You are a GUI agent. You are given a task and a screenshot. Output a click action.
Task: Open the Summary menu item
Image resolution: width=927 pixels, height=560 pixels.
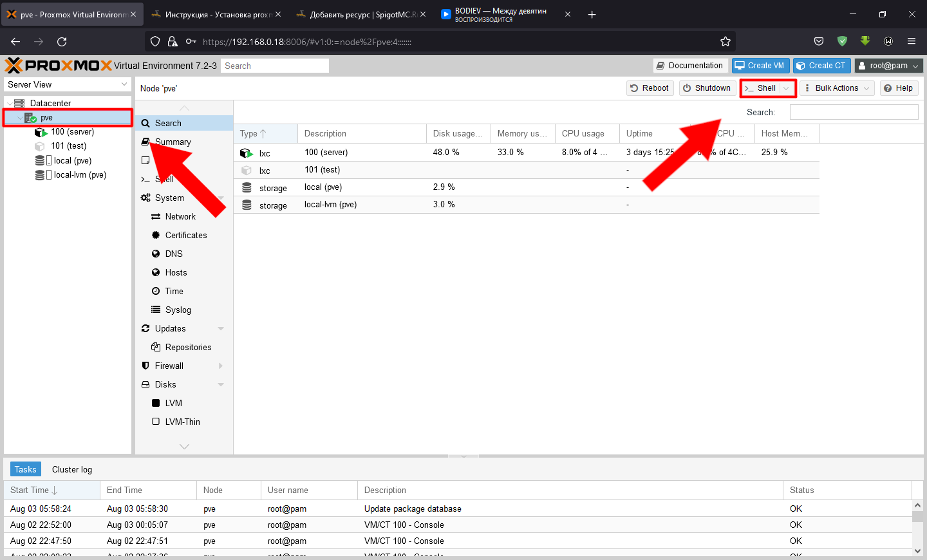[x=184, y=142]
